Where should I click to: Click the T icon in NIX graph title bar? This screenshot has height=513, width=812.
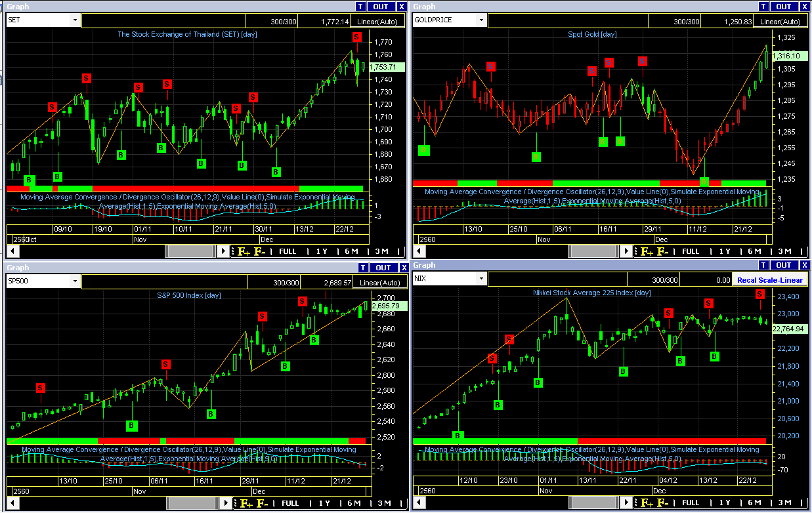(x=763, y=265)
